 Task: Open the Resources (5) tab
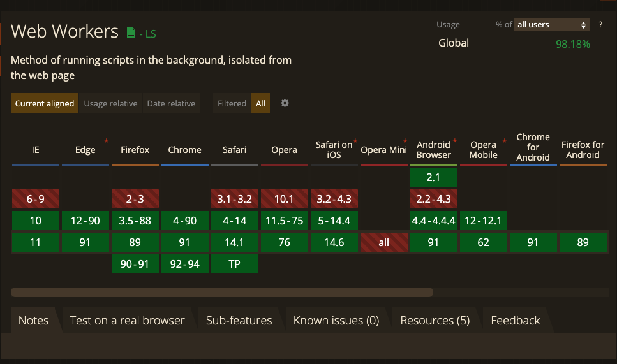(435, 321)
